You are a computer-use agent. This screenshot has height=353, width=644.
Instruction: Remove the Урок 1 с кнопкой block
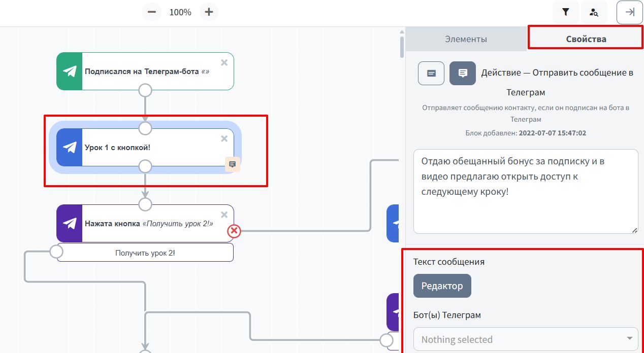tap(224, 138)
